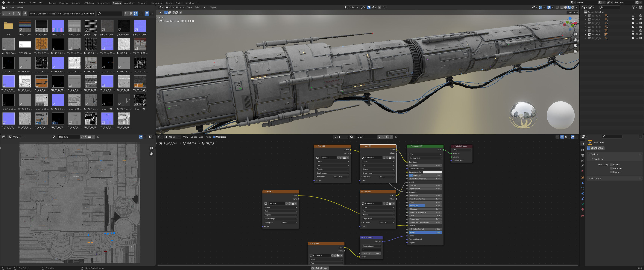Enable rendered viewport shading
The height and width of the screenshot is (270, 644).
[x=572, y=7]
